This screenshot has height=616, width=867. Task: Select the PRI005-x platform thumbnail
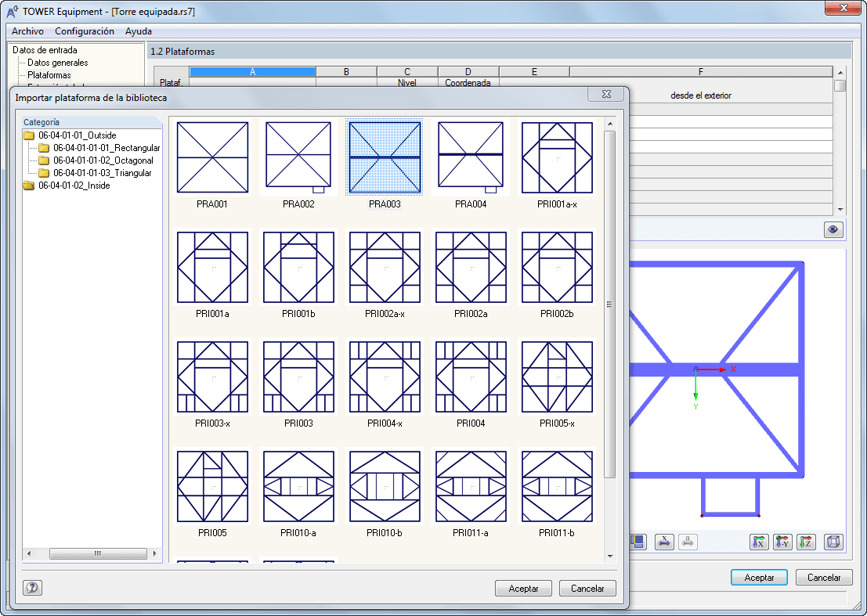pyautogui.click(x=558, y=376)
